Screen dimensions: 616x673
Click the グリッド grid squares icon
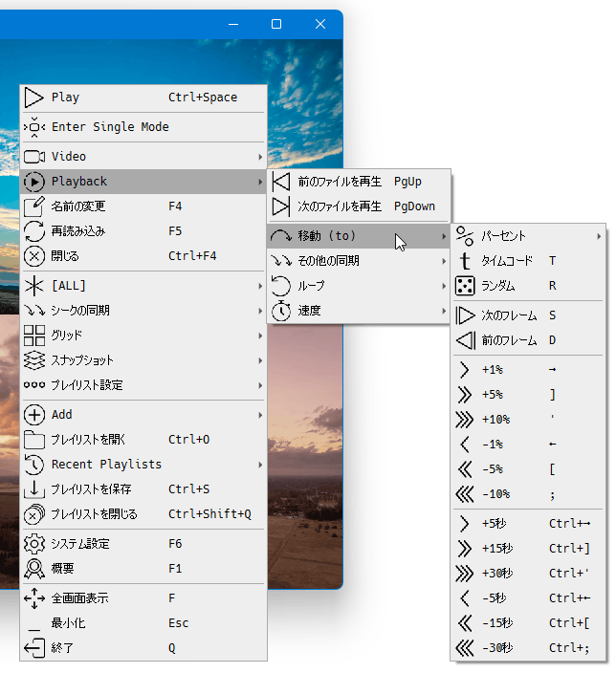pyautogui.click(x=33, y=336)
